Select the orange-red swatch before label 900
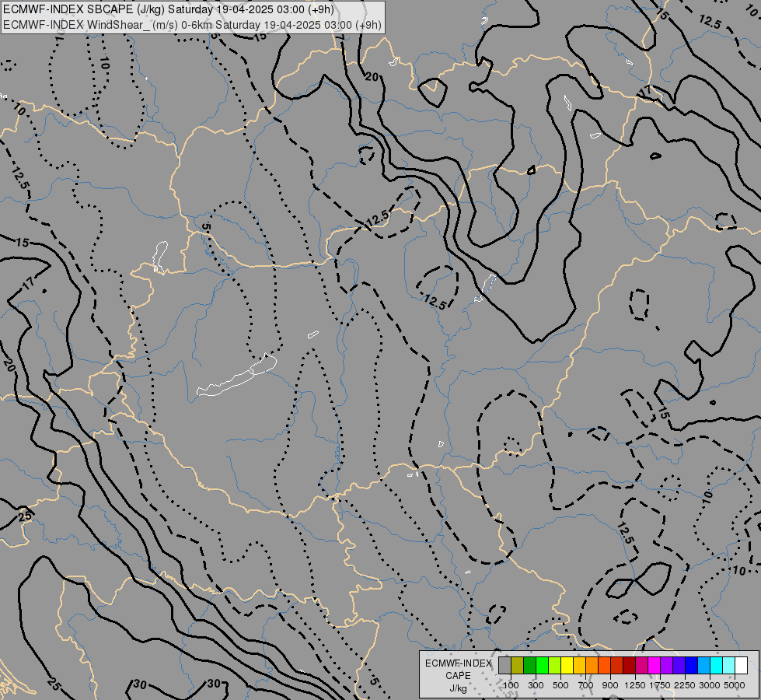The height and width of the screenshot is (700, 761). point(605,666)
